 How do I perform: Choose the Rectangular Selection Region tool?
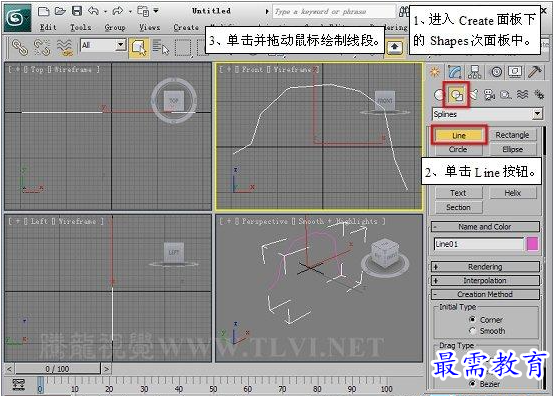click(183, 47)
